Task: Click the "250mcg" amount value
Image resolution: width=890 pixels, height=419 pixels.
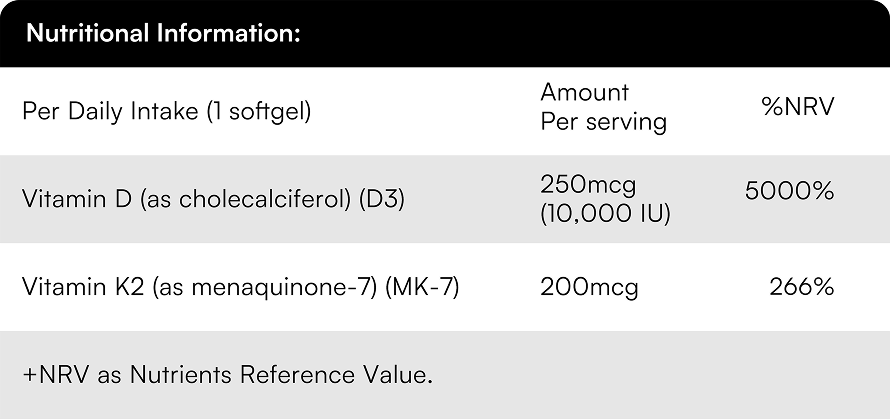Action: pyautogui.click(x=588, y=185)
